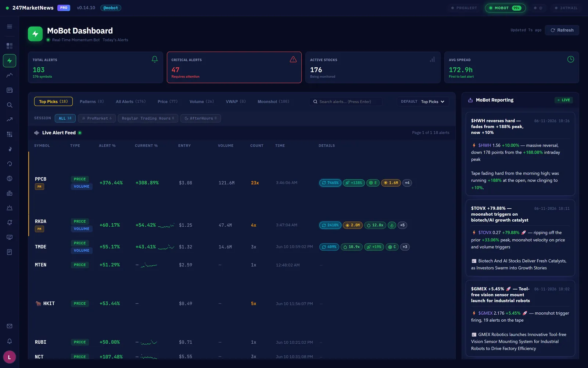
Task: Open the $HWH ticker link in report
Action: pyautogui.click(x=485, y=145)
